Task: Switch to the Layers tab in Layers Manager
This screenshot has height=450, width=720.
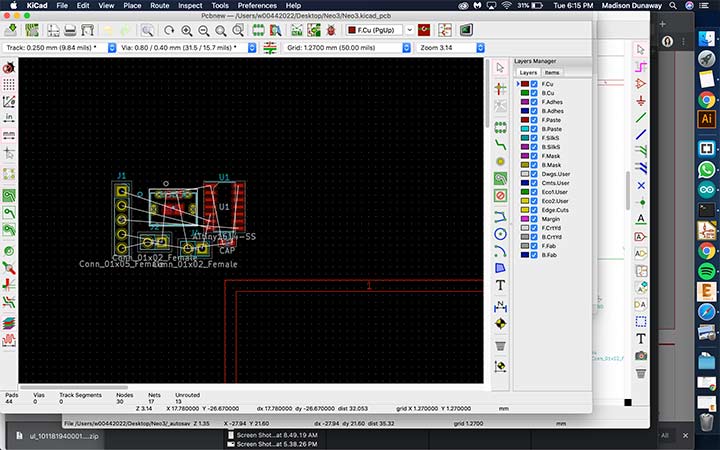Action: [x=528, y=73]
